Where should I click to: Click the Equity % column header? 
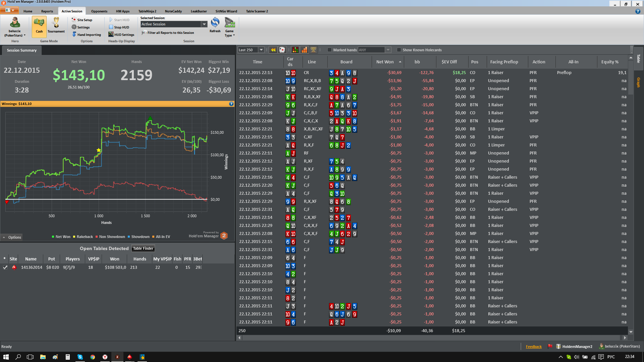click(x=610, y=62)
